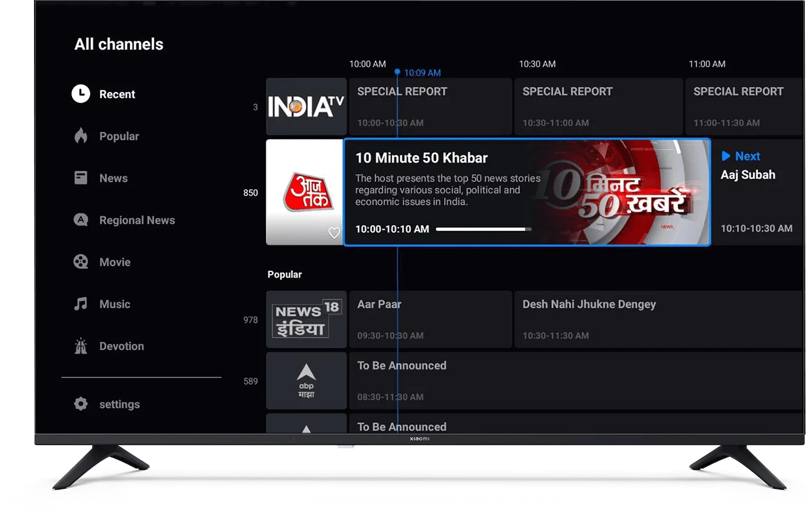The height and width of the screenshot is (513, 812).
Task: Select the News18 India channel logo
Action: tap(306, 319)
